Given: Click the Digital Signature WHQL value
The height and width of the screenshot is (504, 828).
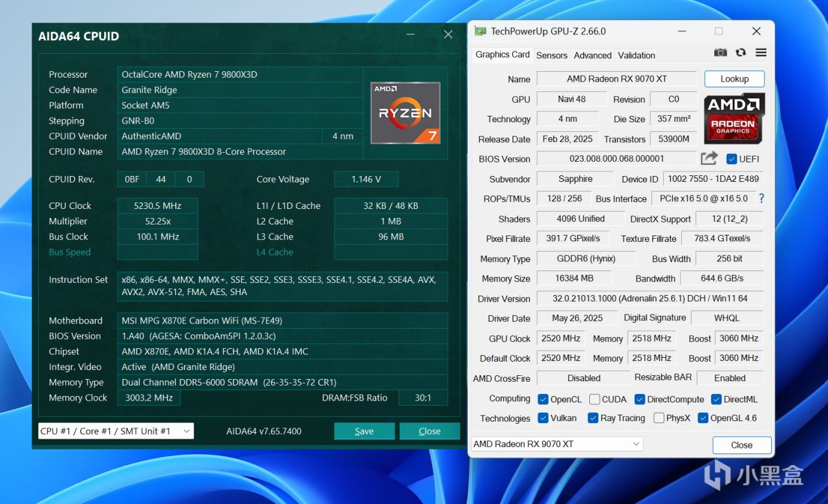Looking at the screenshot, I should [727, 318].
